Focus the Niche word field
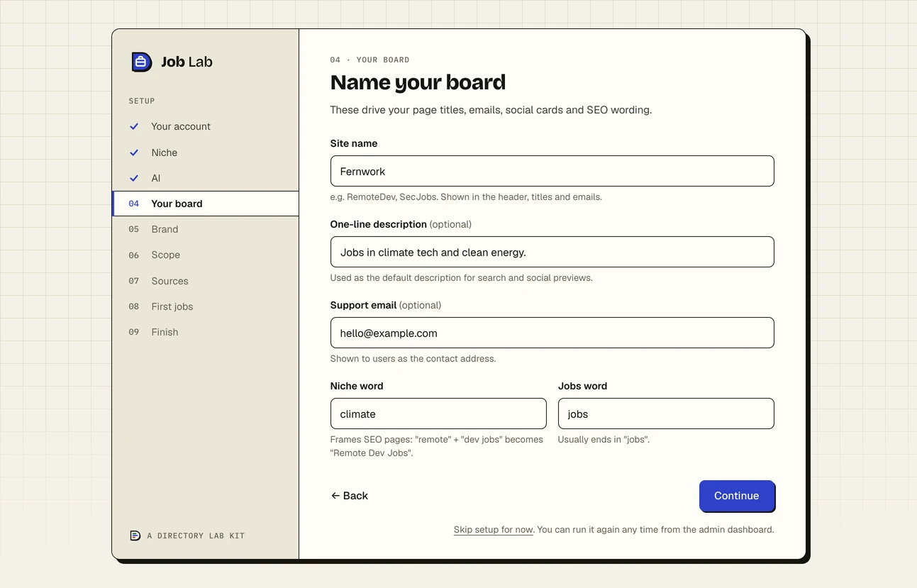Viewport: 917px width, 588px height. pos(438,414)
